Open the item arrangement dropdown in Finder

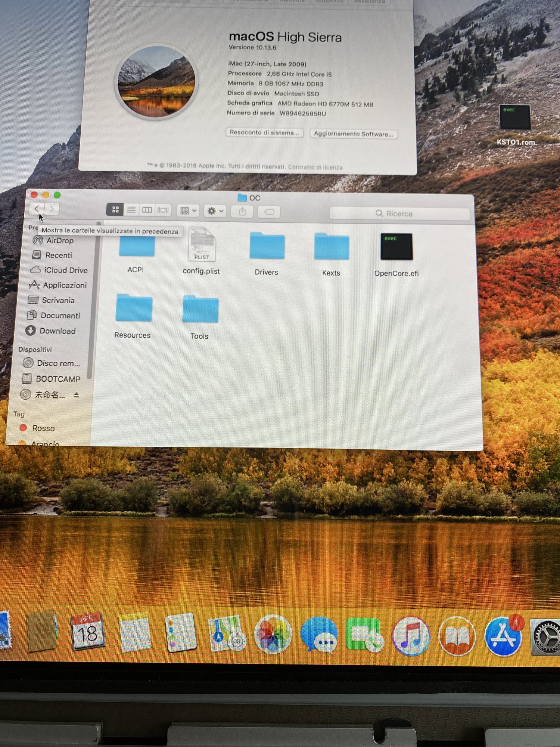click(x=188, y=211)
